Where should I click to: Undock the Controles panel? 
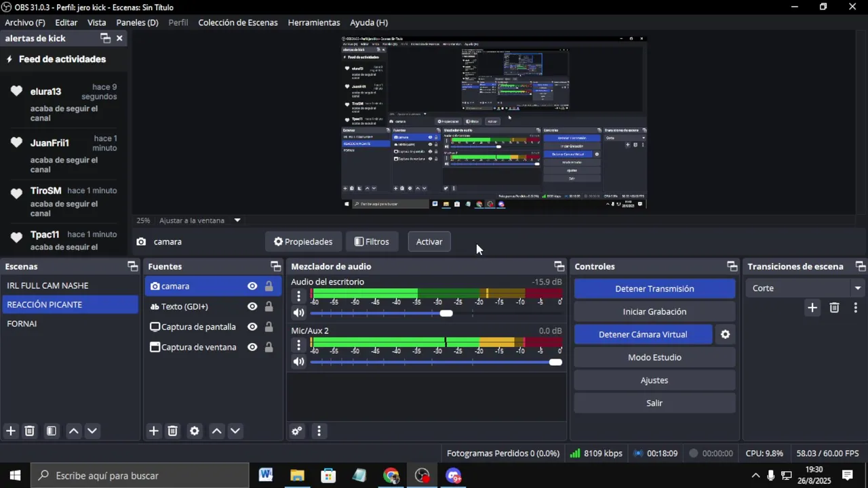732,266
